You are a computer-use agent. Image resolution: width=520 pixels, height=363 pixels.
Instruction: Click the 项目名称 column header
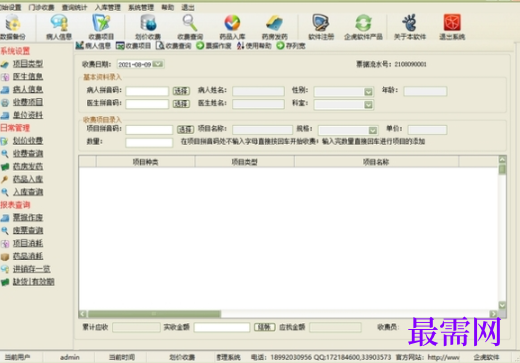coord(376,162)
